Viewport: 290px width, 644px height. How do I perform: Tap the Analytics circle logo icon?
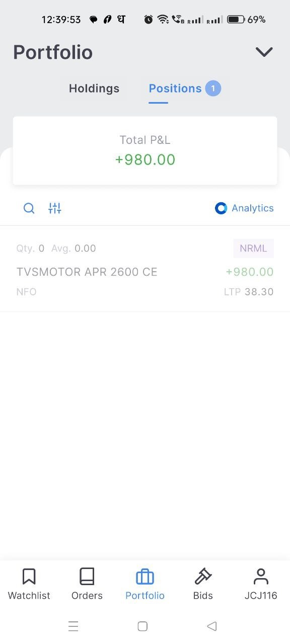click(x=221, y=208)
